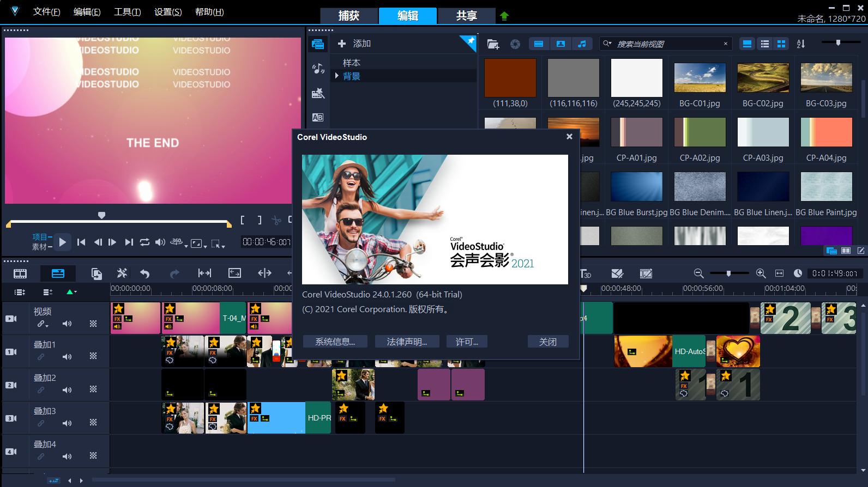The image size is (868, 487).
Task: Open the customize toolbar tools icon
Action: click(x=122, y=273)
